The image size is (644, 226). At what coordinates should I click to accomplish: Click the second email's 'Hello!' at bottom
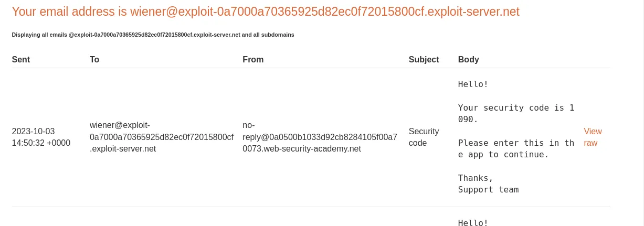(473, 222)
